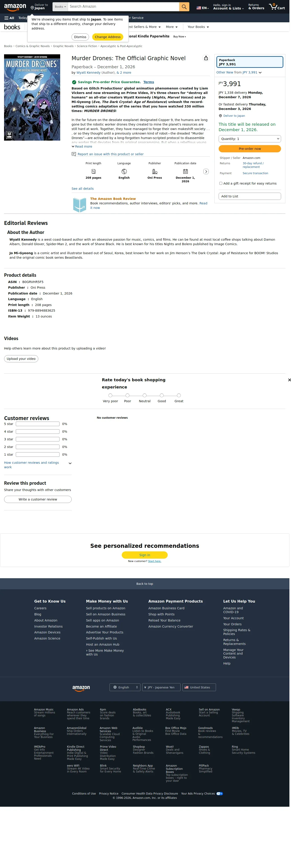Click the US flag language icon

coord(199,8)
